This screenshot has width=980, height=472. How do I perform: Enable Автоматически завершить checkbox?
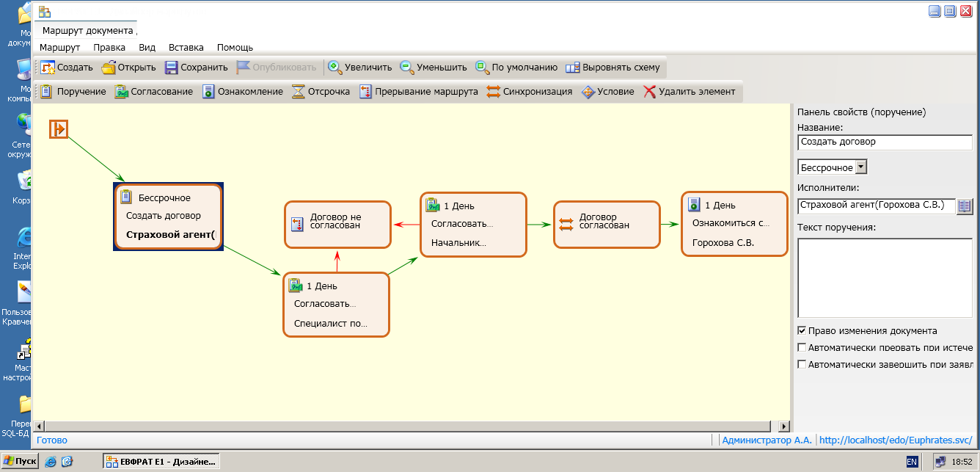[802, 364]
